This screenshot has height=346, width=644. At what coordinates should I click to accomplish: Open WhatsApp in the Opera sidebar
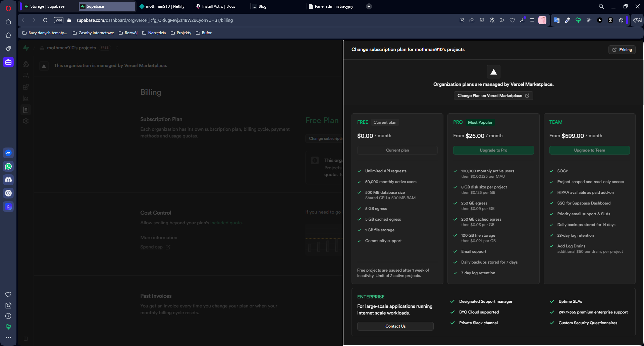click(8, 166)
